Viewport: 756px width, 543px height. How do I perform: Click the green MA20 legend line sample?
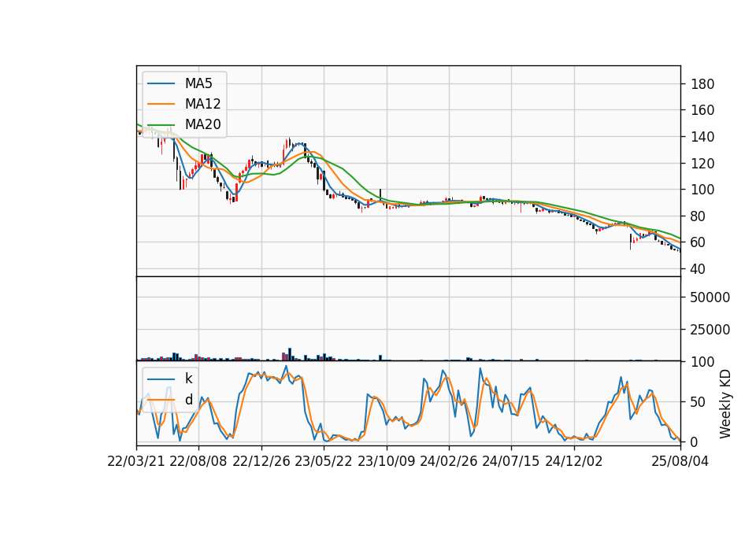coord(161,124)
